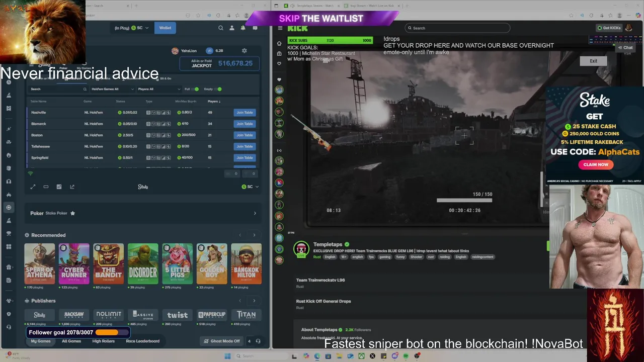644x362 pixels.
Task: Show next Recommended games with right arrow
Action: click(x=254, y=235)
